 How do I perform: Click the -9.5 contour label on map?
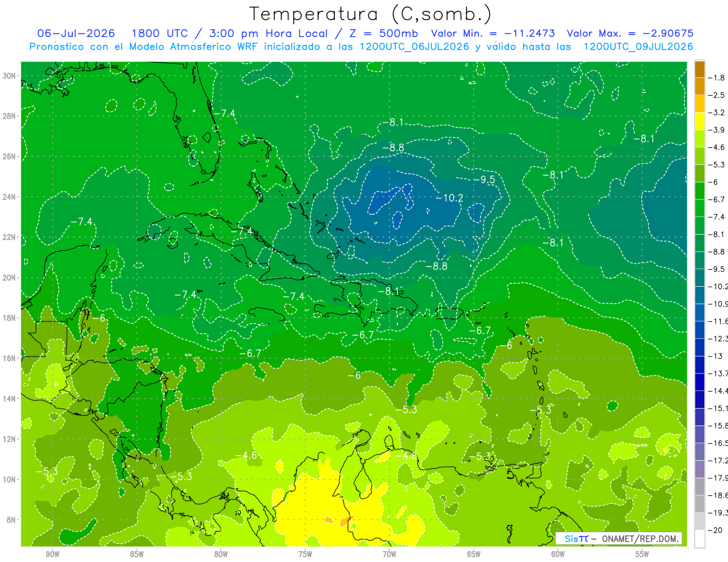[x=484, y=179]
